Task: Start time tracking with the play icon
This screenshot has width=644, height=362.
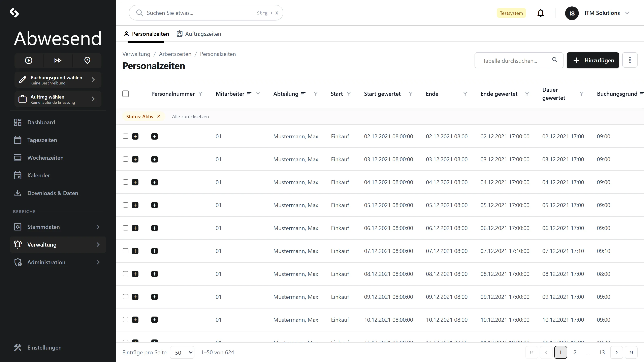Action: [x=29, y=60]
